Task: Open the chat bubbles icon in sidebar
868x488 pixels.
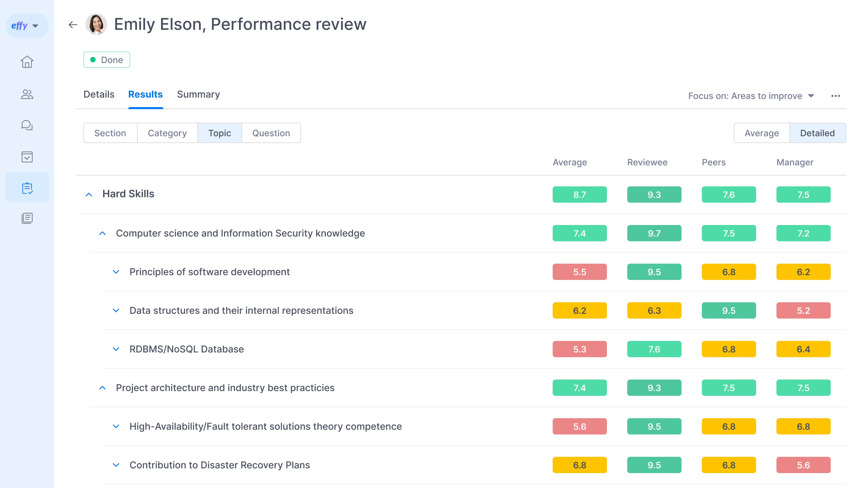Action: [x=27, y=125]
